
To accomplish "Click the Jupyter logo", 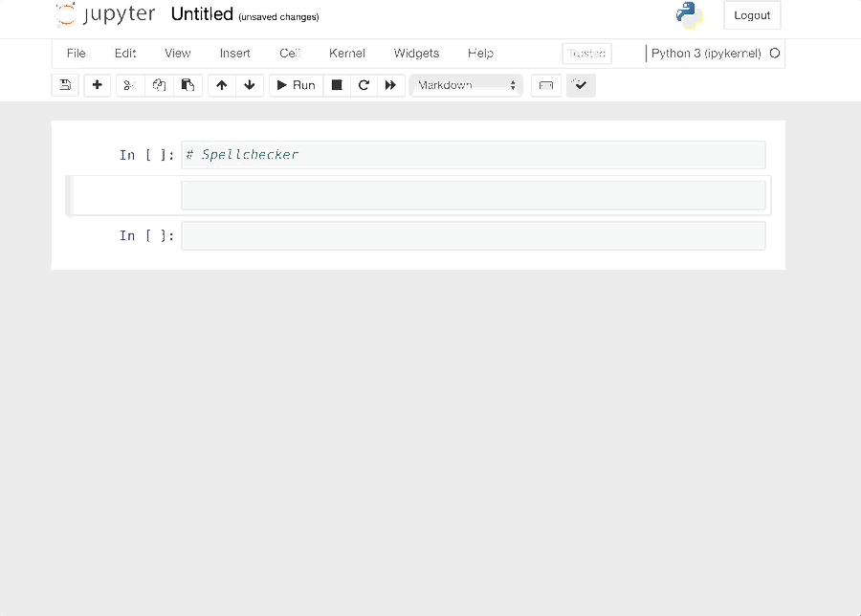I will tap(105, 14).
